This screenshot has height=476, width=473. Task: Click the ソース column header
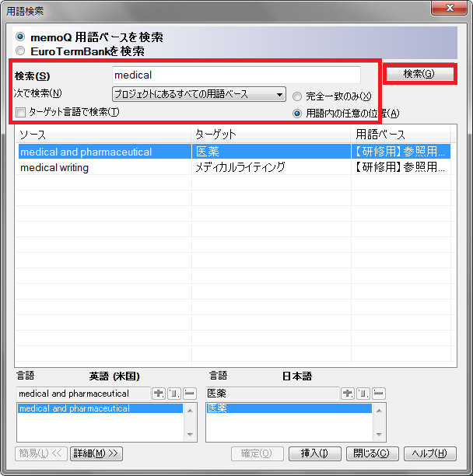(103, 135)
